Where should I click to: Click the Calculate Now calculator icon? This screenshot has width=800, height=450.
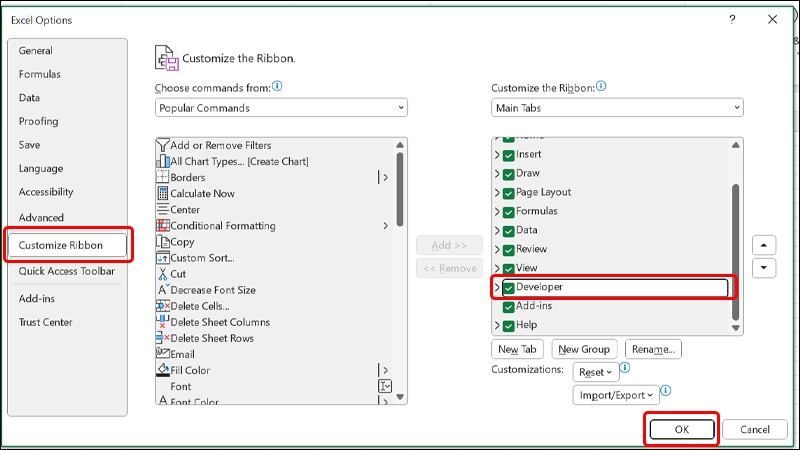click(162, 193)
